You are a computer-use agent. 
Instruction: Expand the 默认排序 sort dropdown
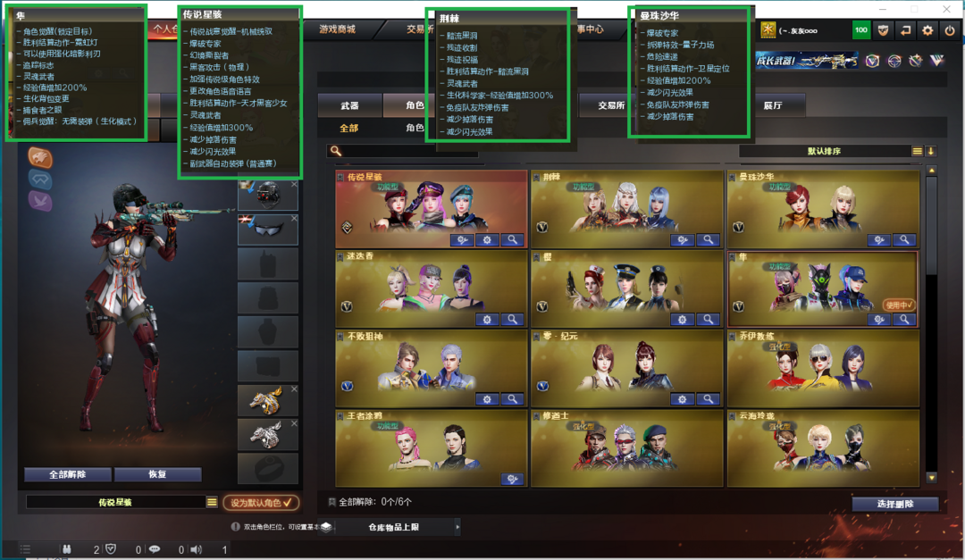tap(917, 151)
